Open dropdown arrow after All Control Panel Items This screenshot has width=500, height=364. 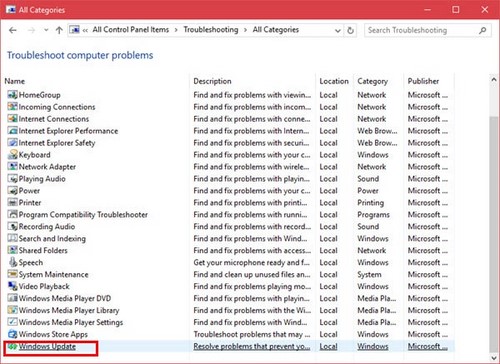pos(176,30)
